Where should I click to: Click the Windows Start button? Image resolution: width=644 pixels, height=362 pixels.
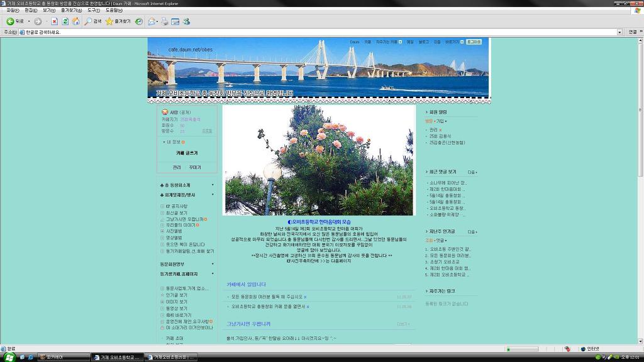click(9, 357)
